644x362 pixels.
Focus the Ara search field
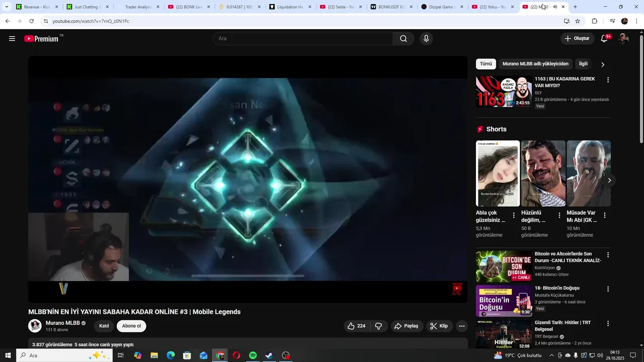click(x=303, y=39)
